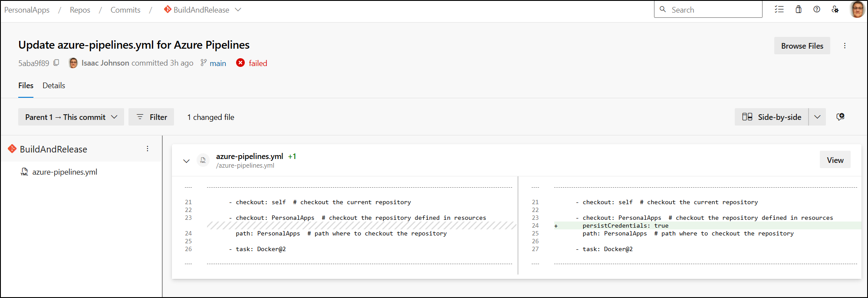The image size is (868, 298).
Task: Click the BuildAndRelease repo icon in breadcrumb
Action: coord(168,9)
